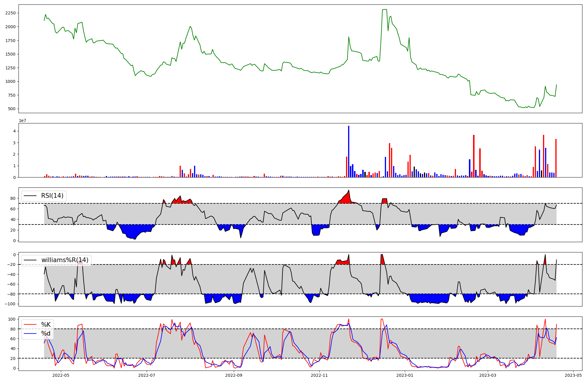
Task: Click the rightmost red volume bar
Action: (x=556, y=158)
